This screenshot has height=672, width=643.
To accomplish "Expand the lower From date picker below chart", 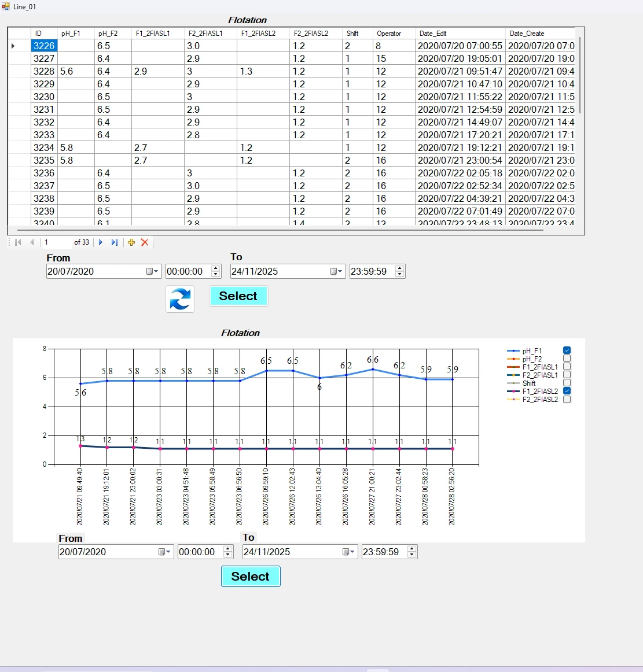I will coord(165,552).
